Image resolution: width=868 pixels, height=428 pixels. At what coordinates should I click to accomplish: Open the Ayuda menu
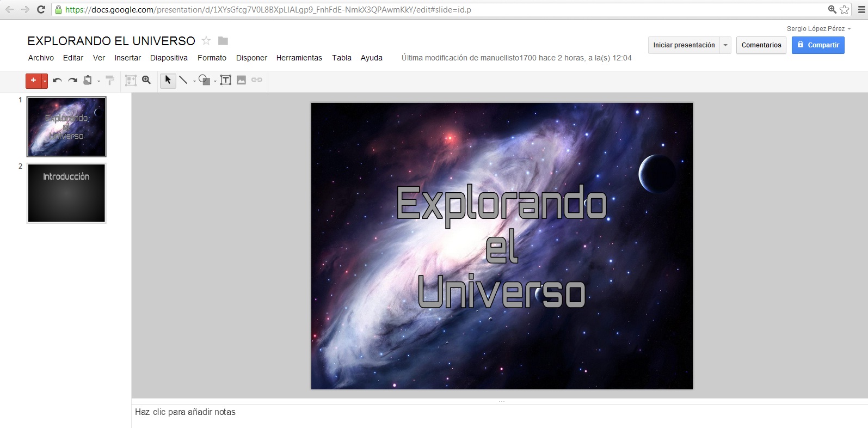coord(371,58)
